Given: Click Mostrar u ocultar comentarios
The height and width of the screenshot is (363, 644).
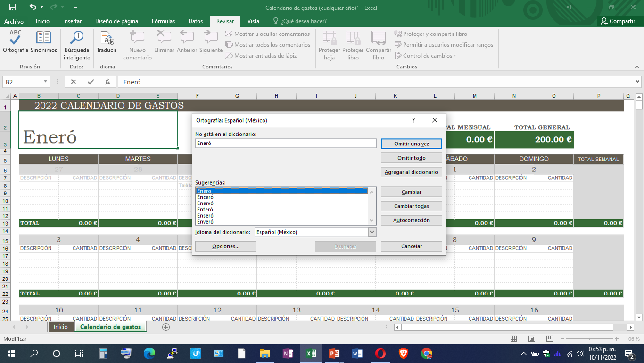Looking at the screenshot, I should (267, 34).
